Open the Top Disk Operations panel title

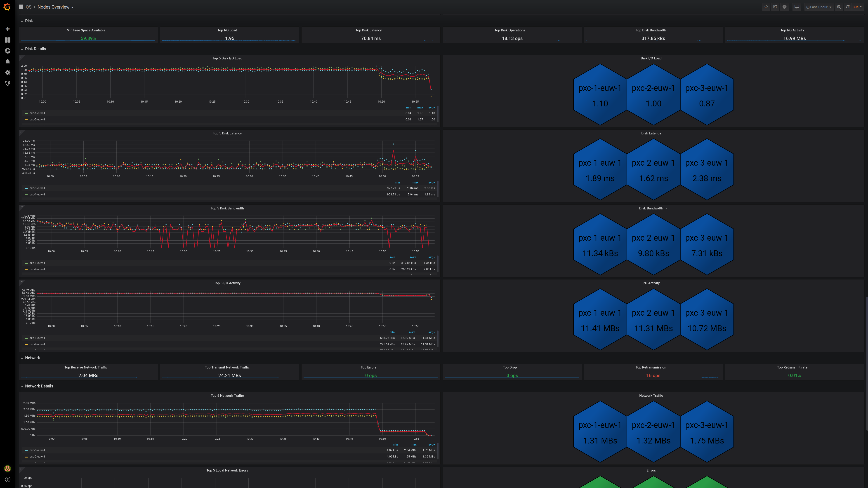tap(509, 30)
